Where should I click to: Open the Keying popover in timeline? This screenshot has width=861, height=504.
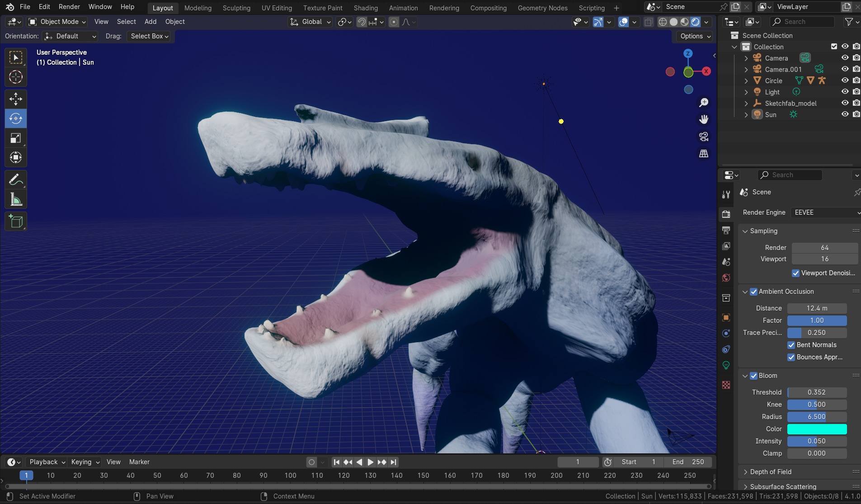85,462
